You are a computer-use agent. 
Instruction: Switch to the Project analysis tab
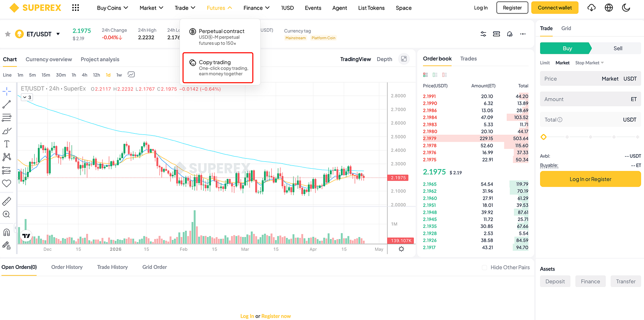coord(100,59)
